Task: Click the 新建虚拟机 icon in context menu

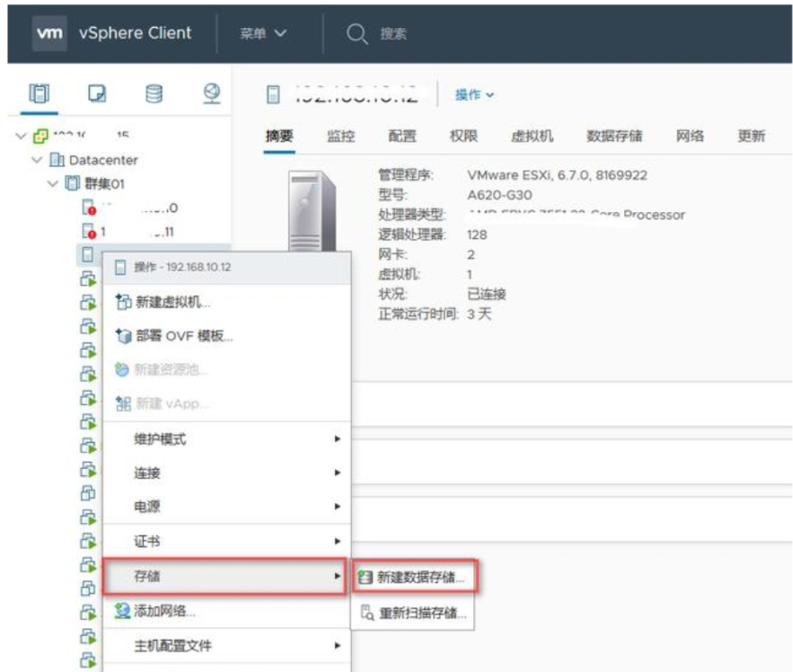Action: point(123,302)
